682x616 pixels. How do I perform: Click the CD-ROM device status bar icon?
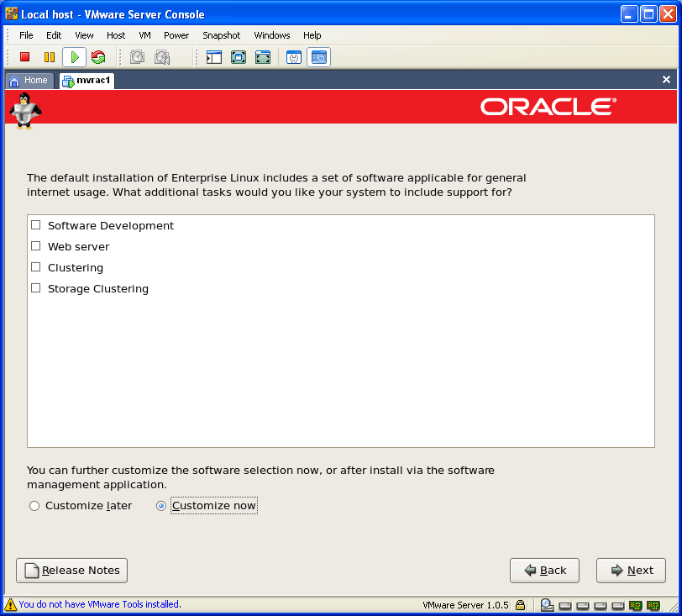[547, 605]
